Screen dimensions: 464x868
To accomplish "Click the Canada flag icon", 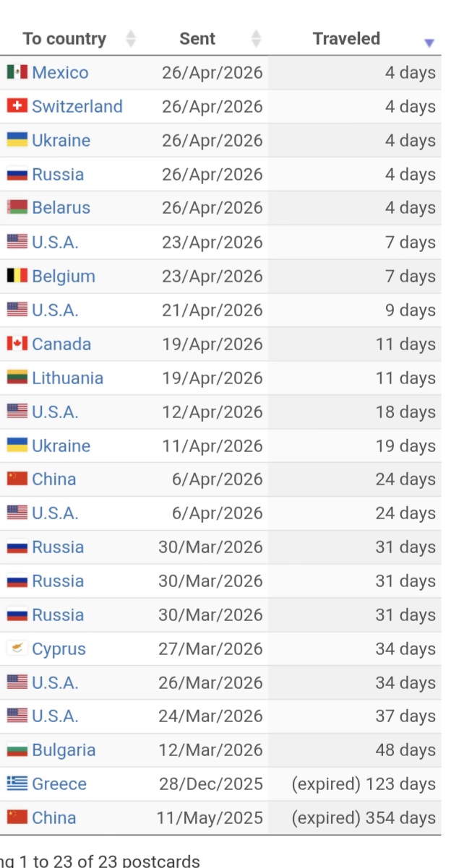I will pyautogui.click(x=17, y=344).
